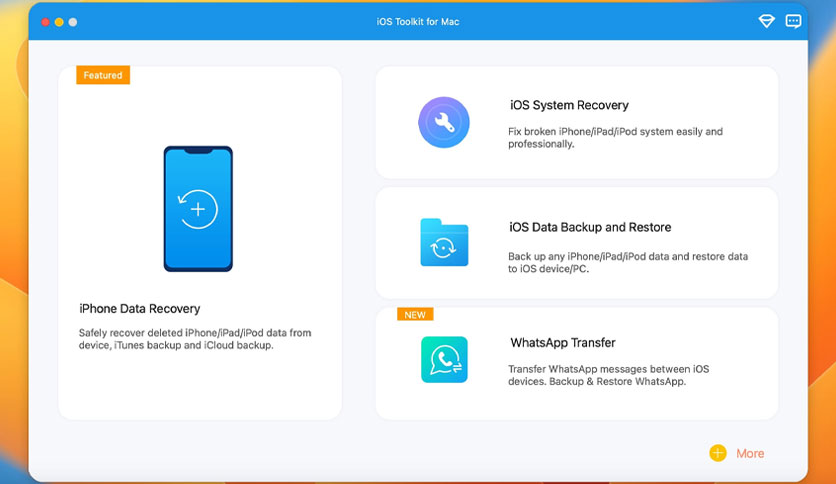Open the feedback chat icon in title bar
The image size is (836, 484).
tap(793, 21)
